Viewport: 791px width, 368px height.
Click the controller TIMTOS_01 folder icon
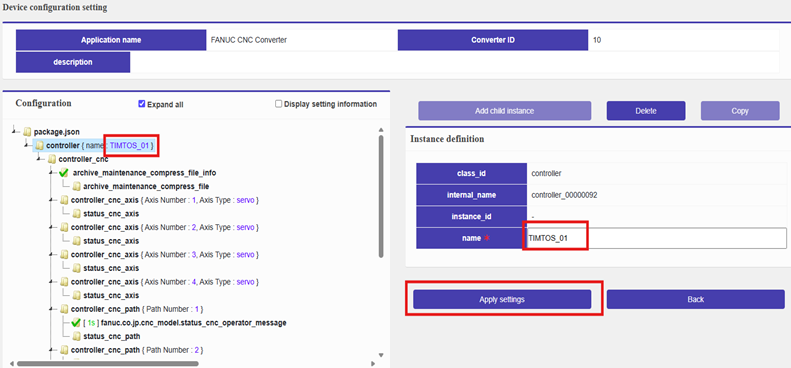39,146
